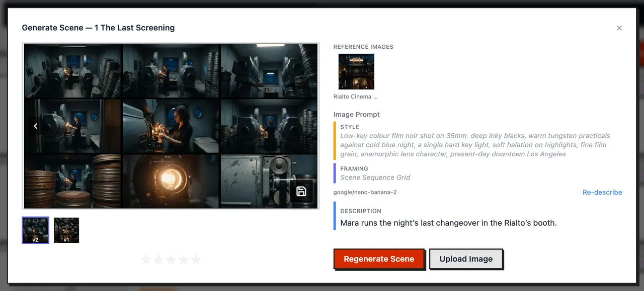Image resolution: width=644 pixels, height=291 pixels.
Task: Click the generated scene grid image
Action: tap(171, 126)
